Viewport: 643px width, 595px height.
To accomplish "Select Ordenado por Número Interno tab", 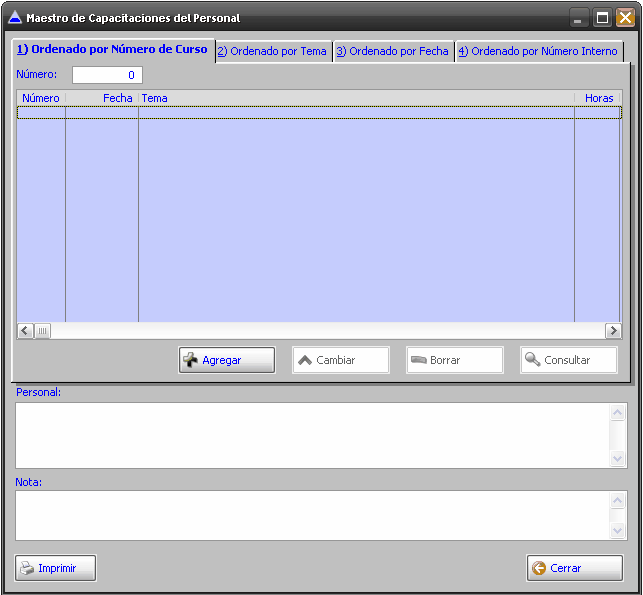I will click(538, 51).
